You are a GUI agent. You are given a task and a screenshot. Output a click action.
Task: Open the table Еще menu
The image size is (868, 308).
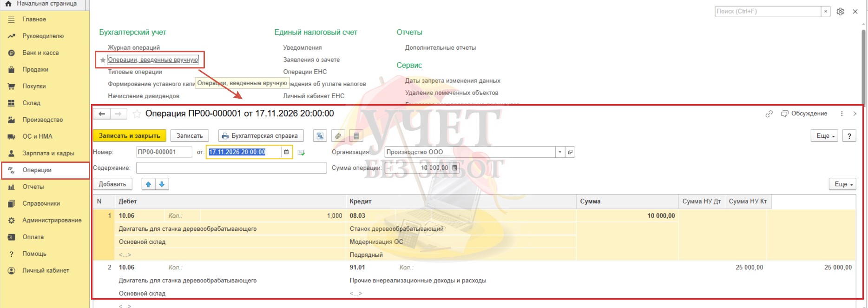pyautogui.click(x=843, y=184)
